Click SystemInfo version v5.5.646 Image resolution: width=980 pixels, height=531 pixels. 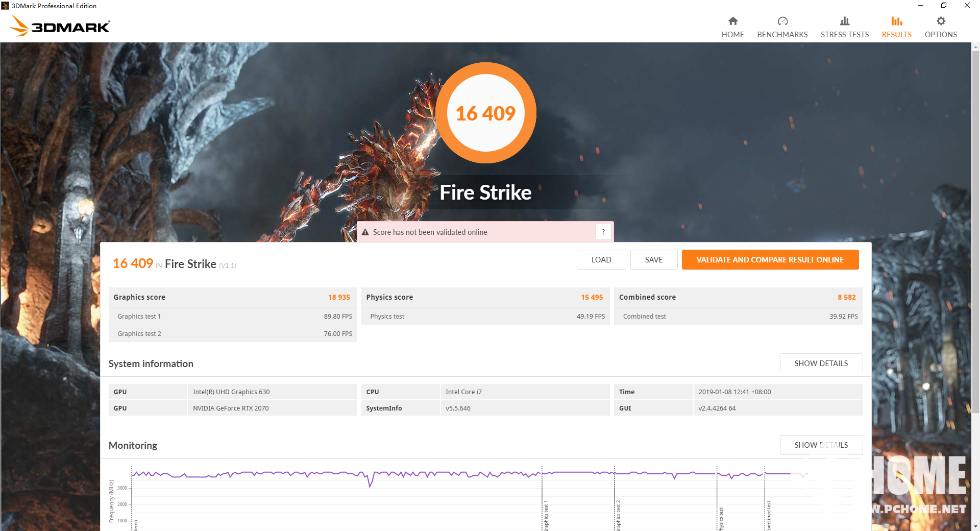click(x=525, y=408)
